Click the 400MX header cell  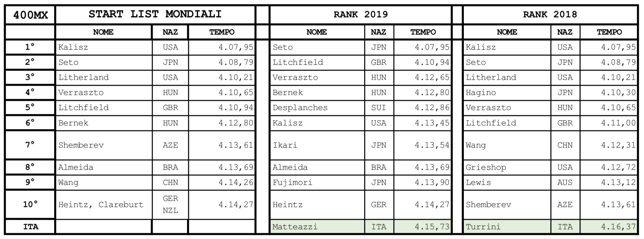[30, 15]
